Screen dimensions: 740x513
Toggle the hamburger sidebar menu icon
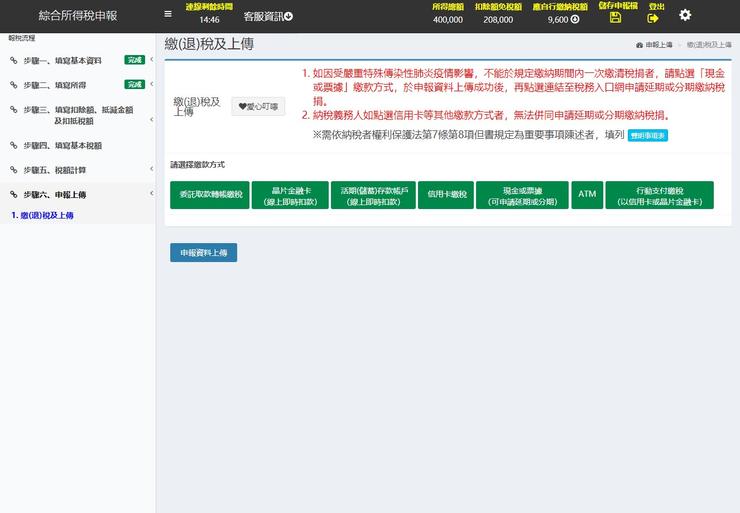point(168,14)
